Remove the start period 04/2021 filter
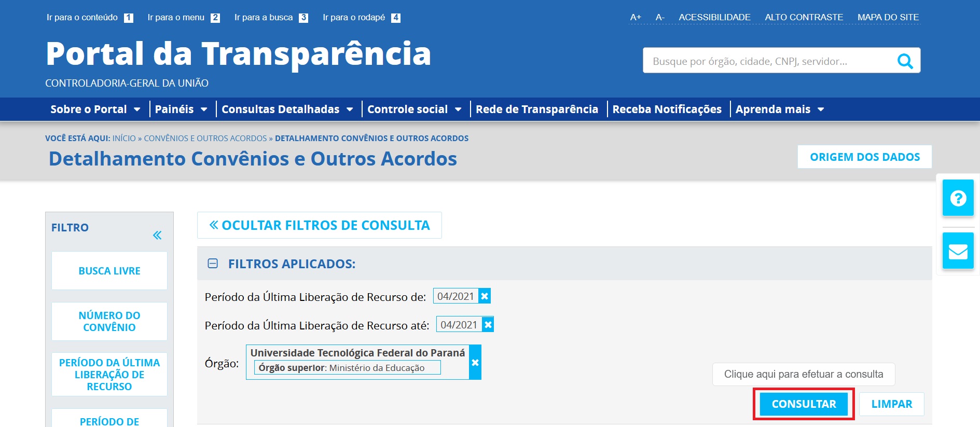The image size is (980, 427). click(485, 296)
